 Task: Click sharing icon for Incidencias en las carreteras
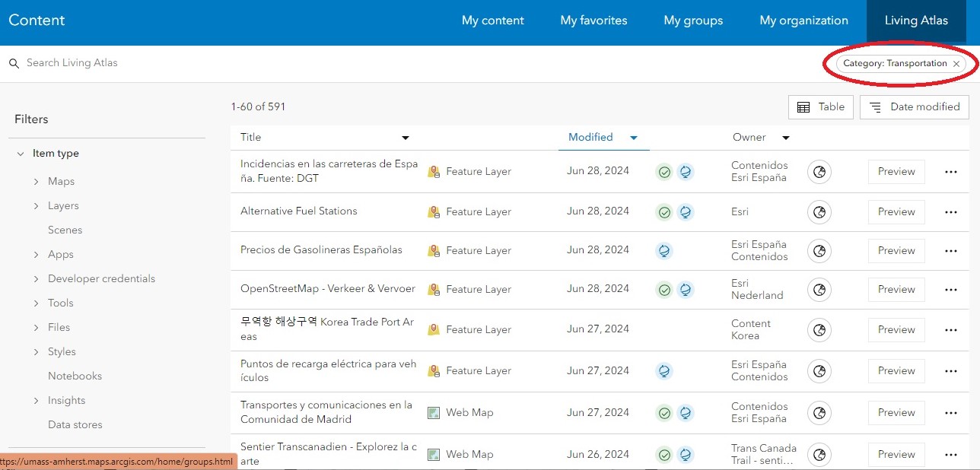819,172
